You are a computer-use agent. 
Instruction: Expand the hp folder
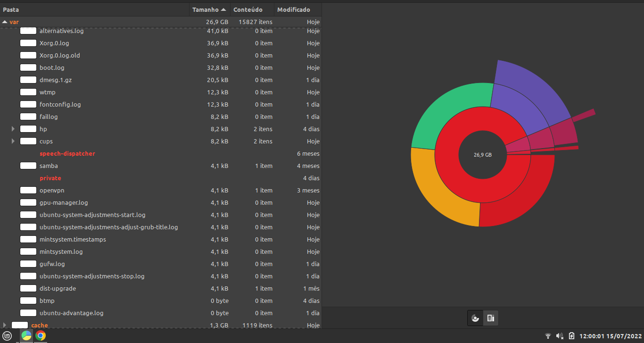[13, 129]
